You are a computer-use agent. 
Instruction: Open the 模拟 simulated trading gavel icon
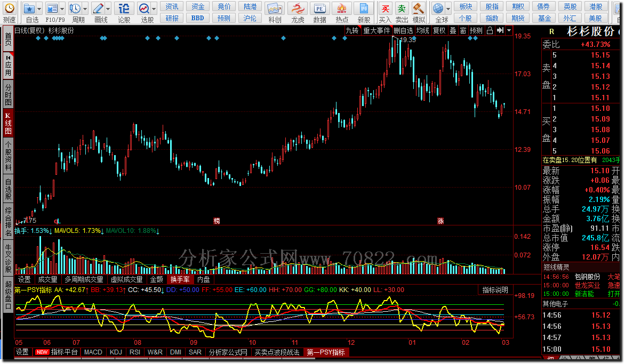418,9
